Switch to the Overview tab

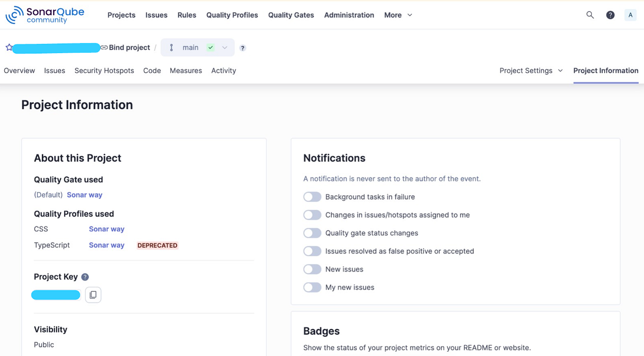[x=19, y=70]
